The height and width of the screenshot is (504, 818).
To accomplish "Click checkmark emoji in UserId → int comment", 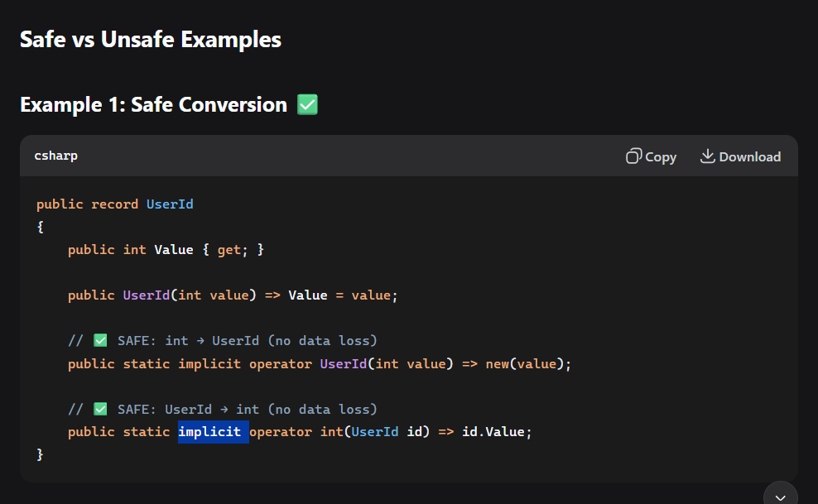I will point(100,409).
